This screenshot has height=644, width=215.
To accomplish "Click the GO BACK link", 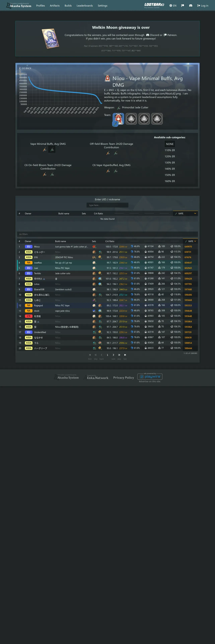I will pos(25,68).
